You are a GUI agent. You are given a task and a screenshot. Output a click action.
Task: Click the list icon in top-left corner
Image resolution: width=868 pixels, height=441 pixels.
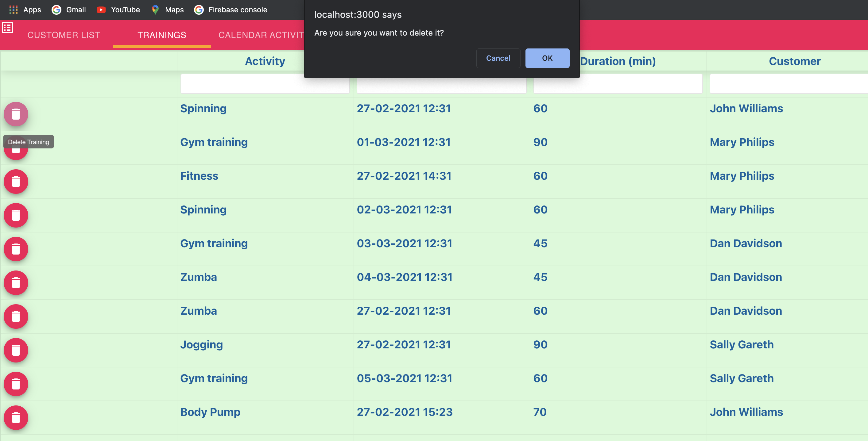(x=7, y=28)
